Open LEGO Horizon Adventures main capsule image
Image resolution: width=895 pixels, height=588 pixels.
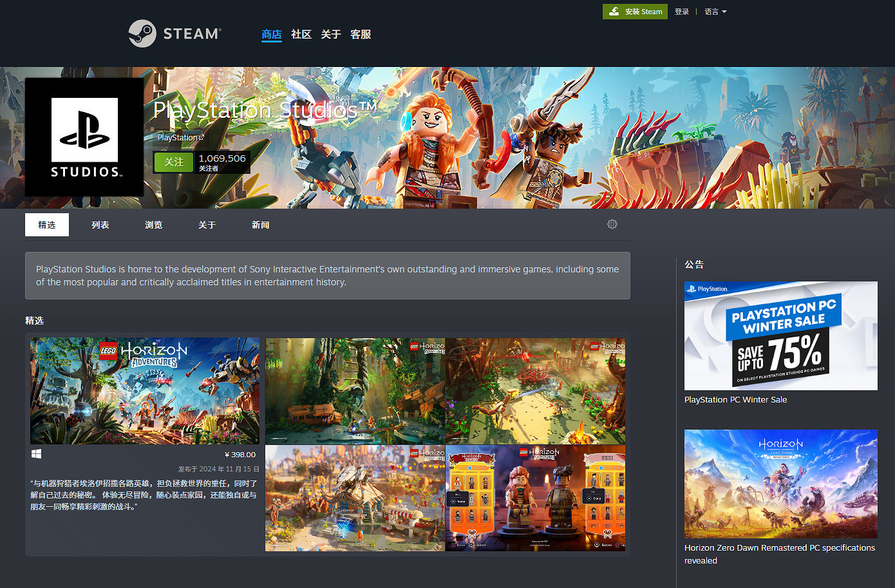click(x=145, y=391)
